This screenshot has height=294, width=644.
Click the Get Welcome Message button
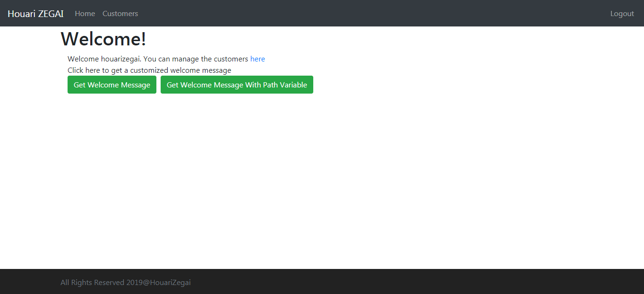112,85
